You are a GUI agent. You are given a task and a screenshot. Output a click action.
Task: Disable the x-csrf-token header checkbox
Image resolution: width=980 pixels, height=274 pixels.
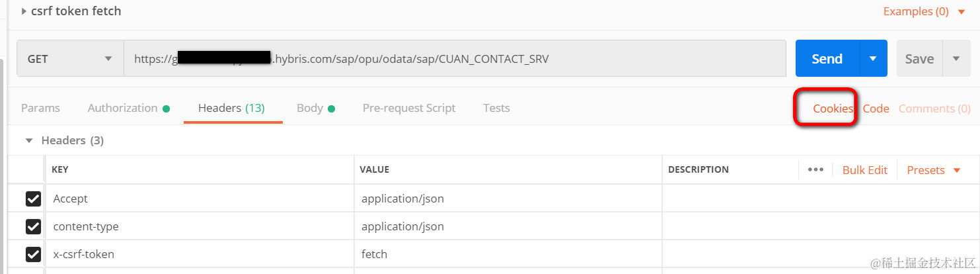(33, 254)
